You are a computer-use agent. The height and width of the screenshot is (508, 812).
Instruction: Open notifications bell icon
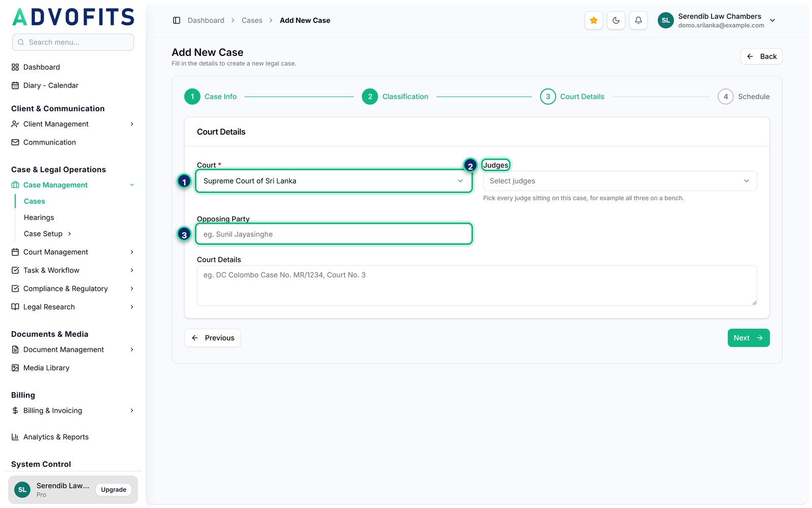point(638,20)
